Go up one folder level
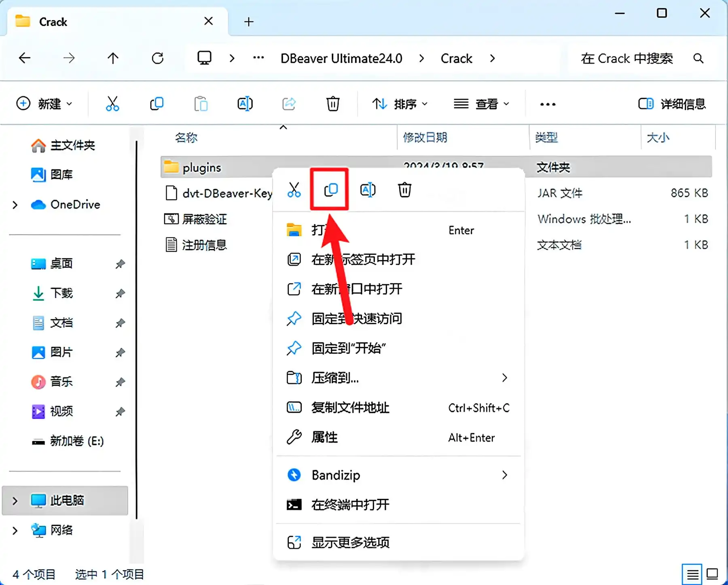728x585 pixels. 113,58
